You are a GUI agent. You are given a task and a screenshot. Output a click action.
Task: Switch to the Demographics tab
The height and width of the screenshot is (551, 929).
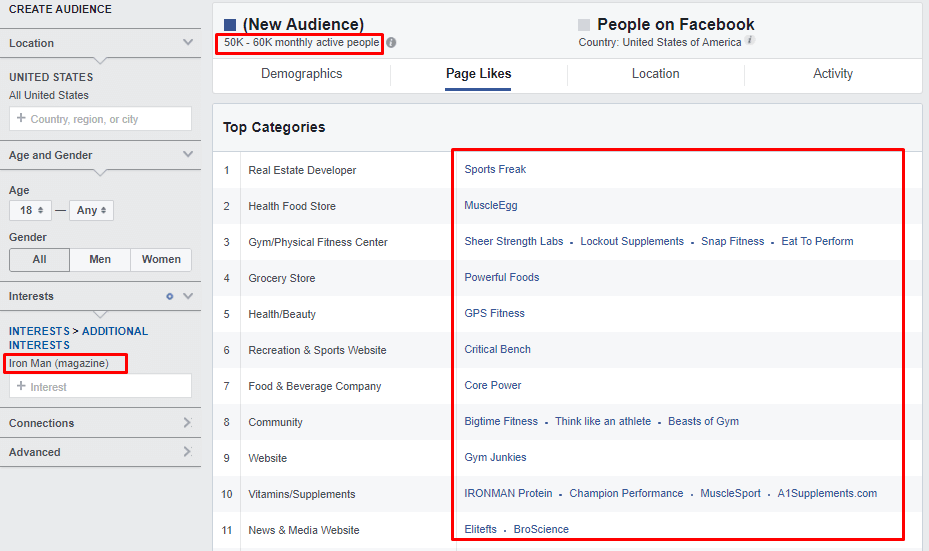point(302,74)
